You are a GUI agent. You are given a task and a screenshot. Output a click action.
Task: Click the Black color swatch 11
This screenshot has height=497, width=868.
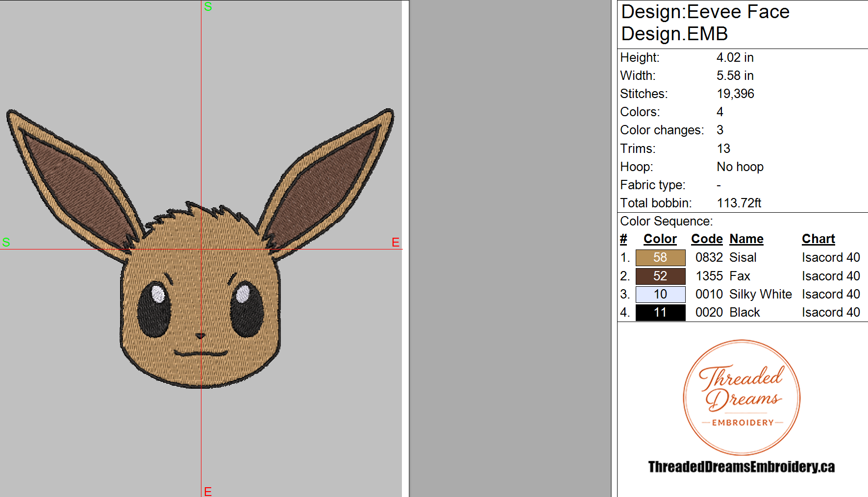660,312
